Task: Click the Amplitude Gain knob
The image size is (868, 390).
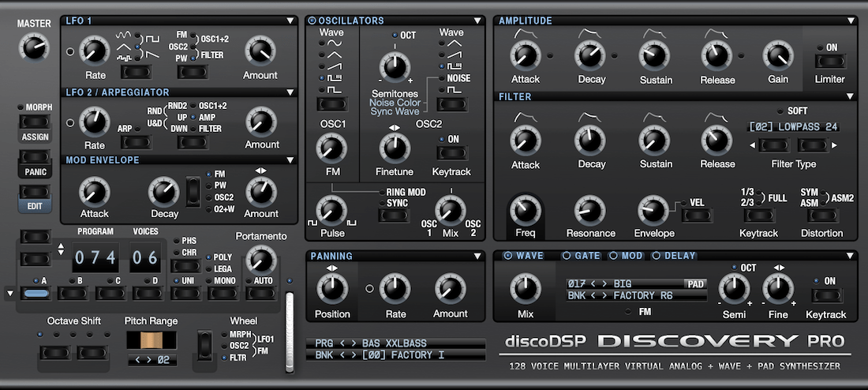Action: click(x=778, y=56)
